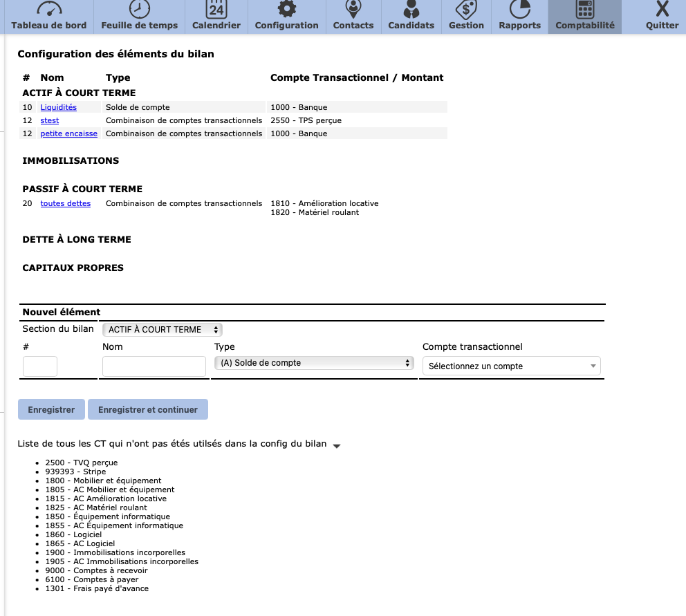
Task: Open the Gestion price tag icon
Action: coord(466,10)
